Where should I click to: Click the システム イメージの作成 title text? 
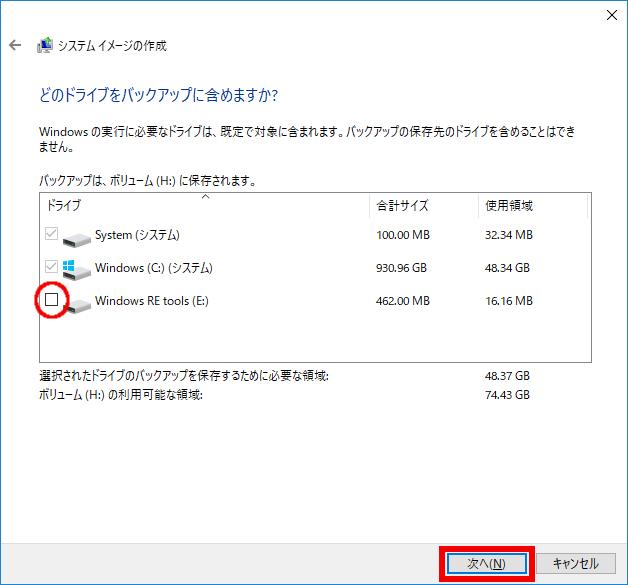(113, 46)
